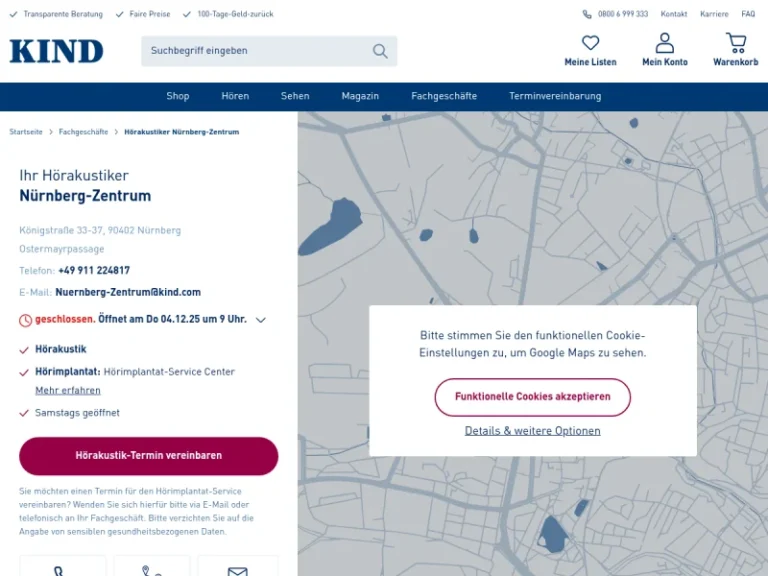Viewport: 768px width, 576px height.
Task: Click the clock icon next to geschlossen
Action: pyautogui.click(x=26, y=320)
